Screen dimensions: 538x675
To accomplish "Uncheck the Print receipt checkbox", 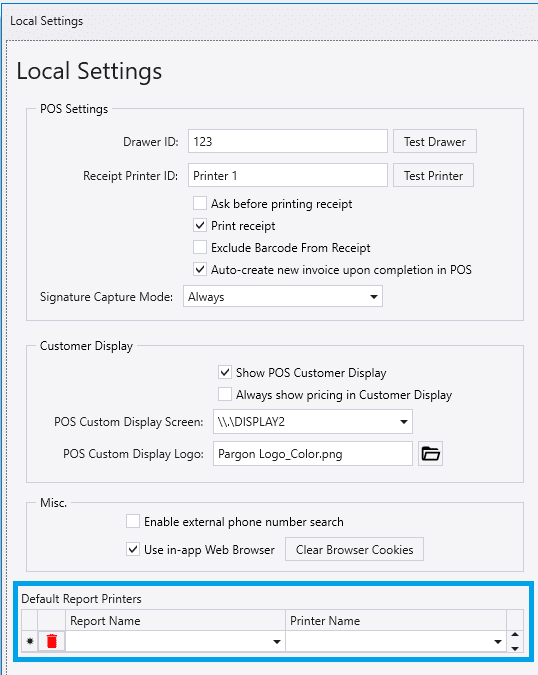I will pyautogui.click(x=200, y=225).
